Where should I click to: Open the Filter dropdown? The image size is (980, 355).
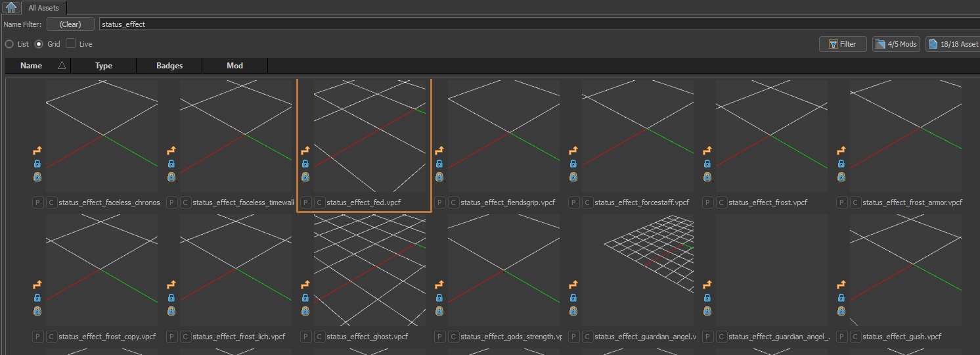(843, 44)
